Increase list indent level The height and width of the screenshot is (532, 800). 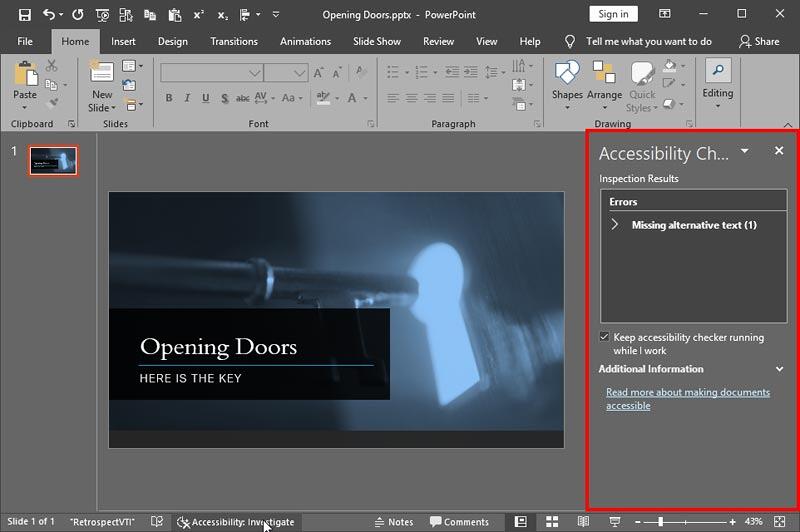point(470,72)
